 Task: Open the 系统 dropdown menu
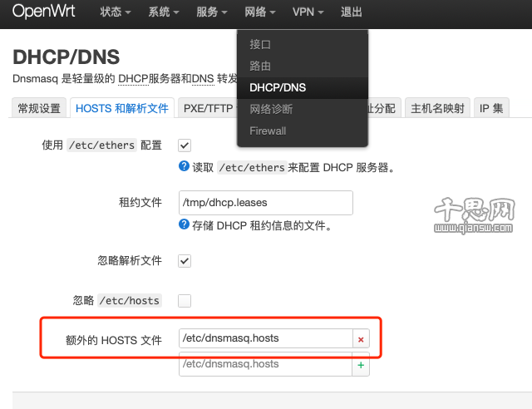pos(163,12)
